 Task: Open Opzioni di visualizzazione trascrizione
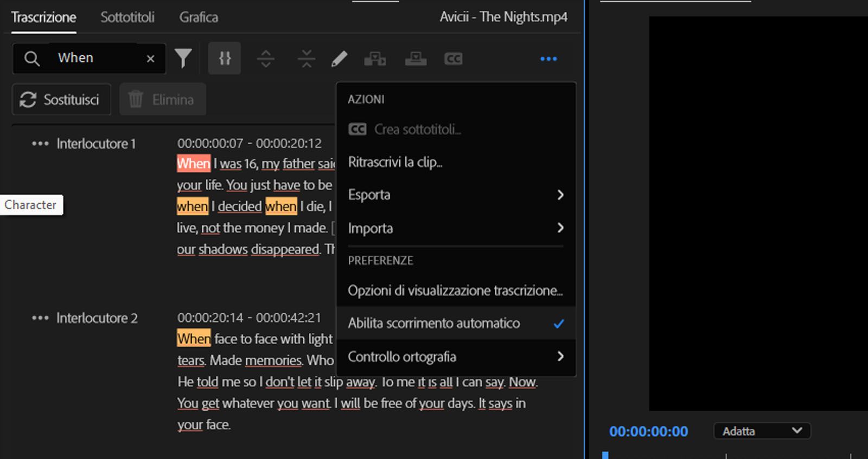click(x=456, y=290)
